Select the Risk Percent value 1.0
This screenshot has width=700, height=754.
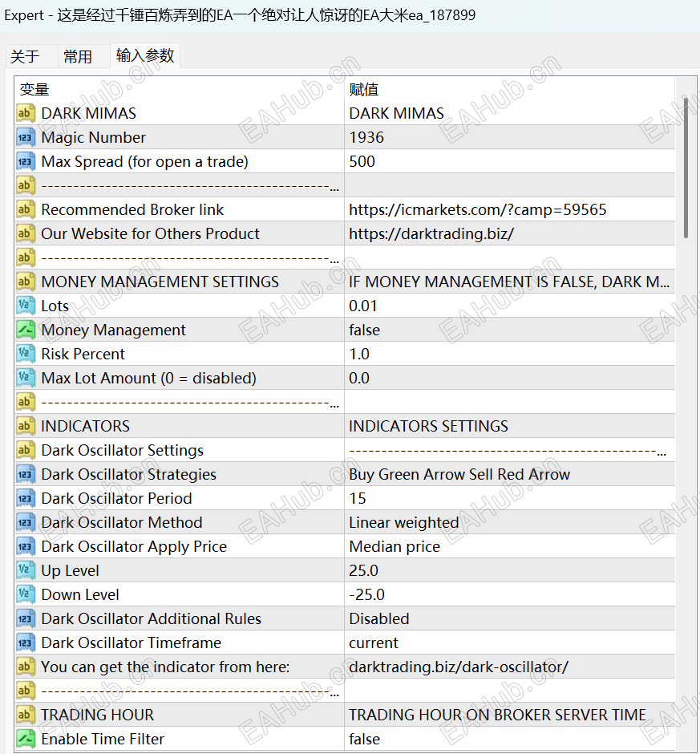[359, 354]
